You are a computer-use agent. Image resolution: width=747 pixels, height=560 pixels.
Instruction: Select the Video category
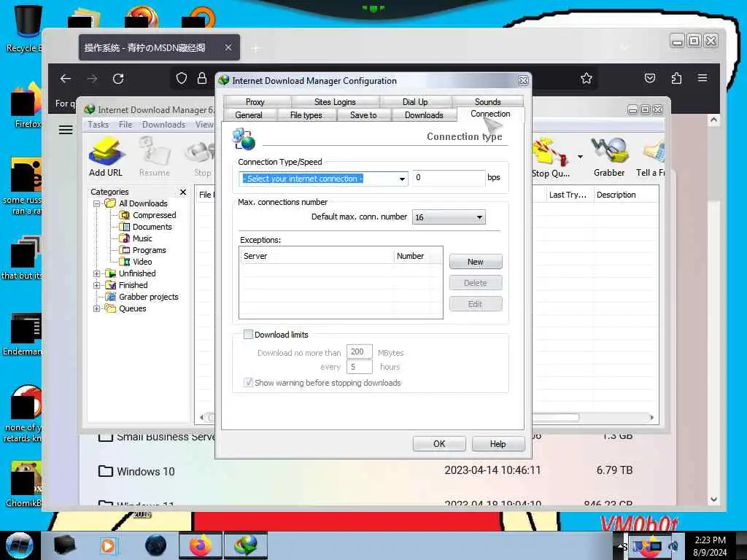click(x=142, y=262)
